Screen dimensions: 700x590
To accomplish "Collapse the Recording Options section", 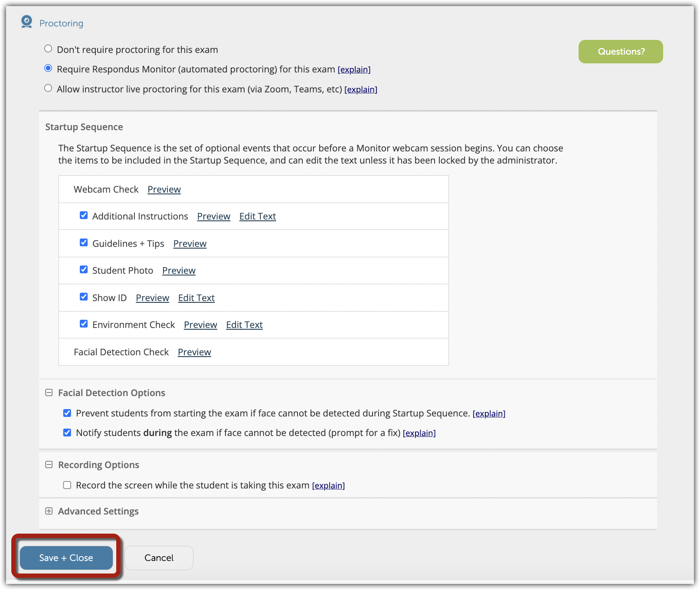I will 49,464.
